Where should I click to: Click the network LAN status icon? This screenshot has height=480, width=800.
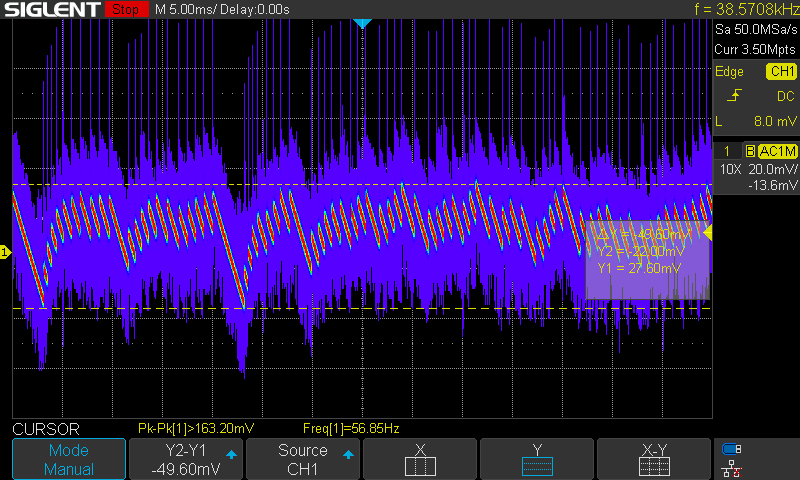click(733, 468)
